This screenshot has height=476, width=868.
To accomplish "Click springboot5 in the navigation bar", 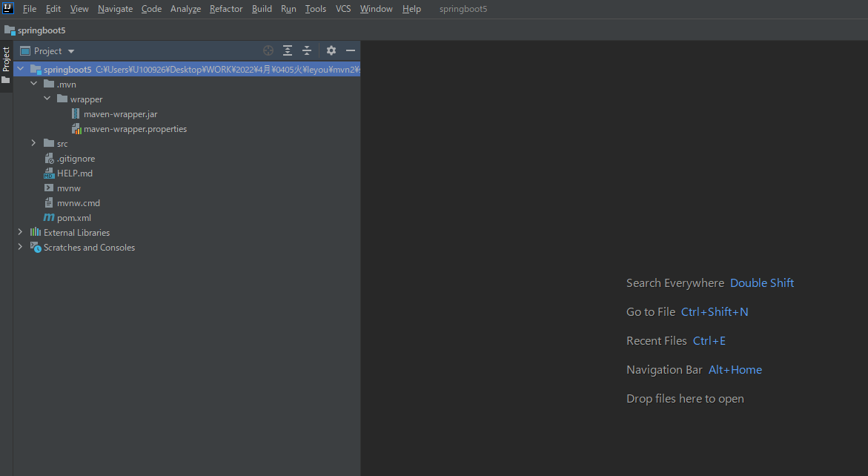I will point(42,30).
